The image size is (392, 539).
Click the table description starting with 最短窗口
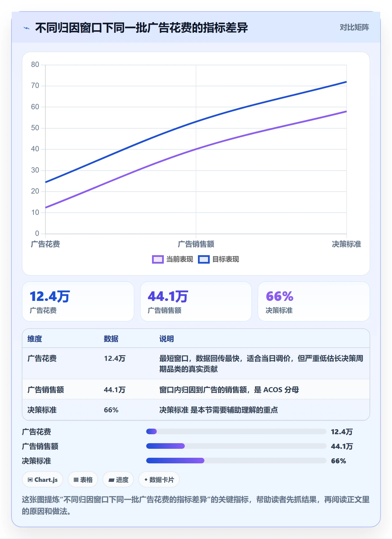[x=261, y=364]
